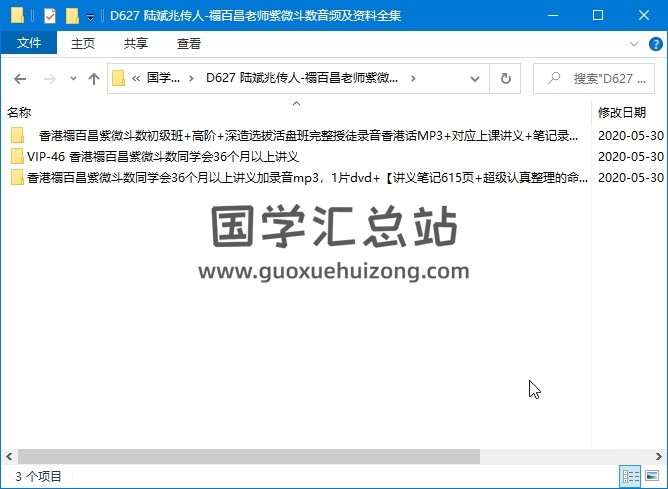Viewport: 668px width, 489px height.
Task: Expand chevron after 国学... breadcrumb
Action: [x=191, y=78]
